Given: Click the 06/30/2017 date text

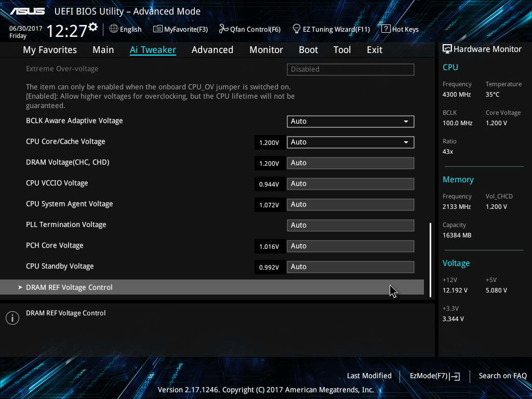Looking at the screenshot, I should (x=26, y=29).
